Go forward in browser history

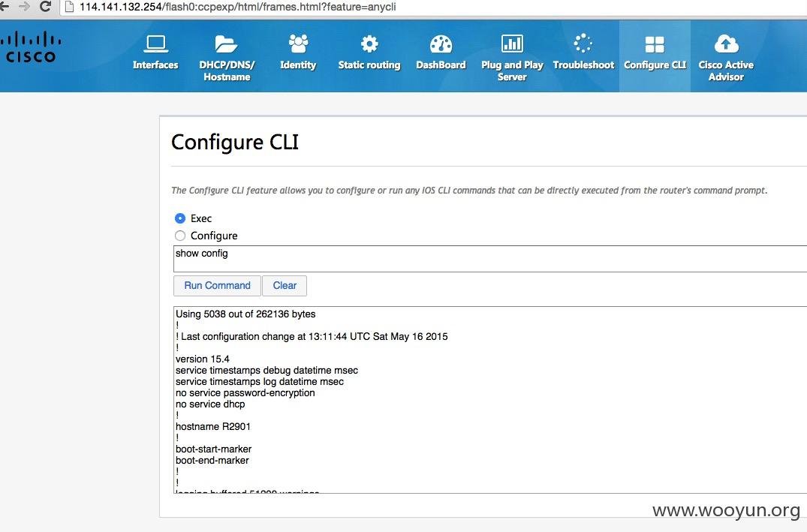24,7
